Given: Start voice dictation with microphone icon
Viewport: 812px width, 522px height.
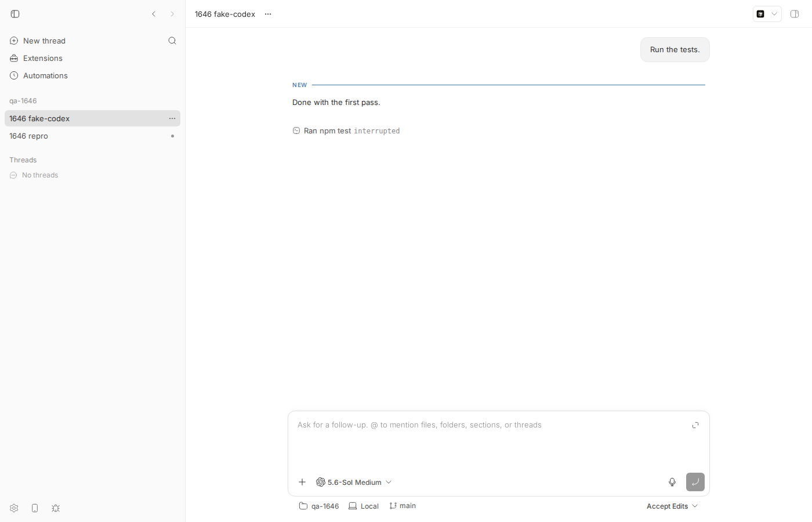Looking at the screenshot, I should tap(672, 482).
